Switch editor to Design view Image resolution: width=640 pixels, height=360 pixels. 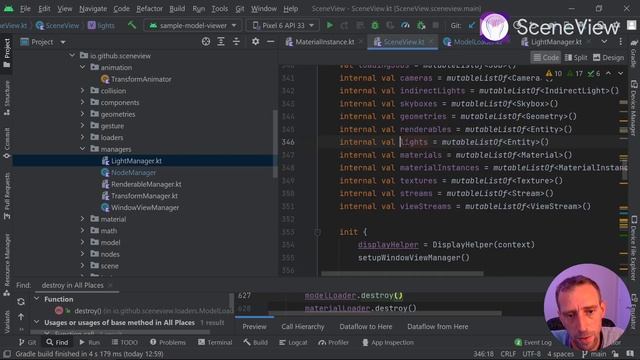[609, 58]
